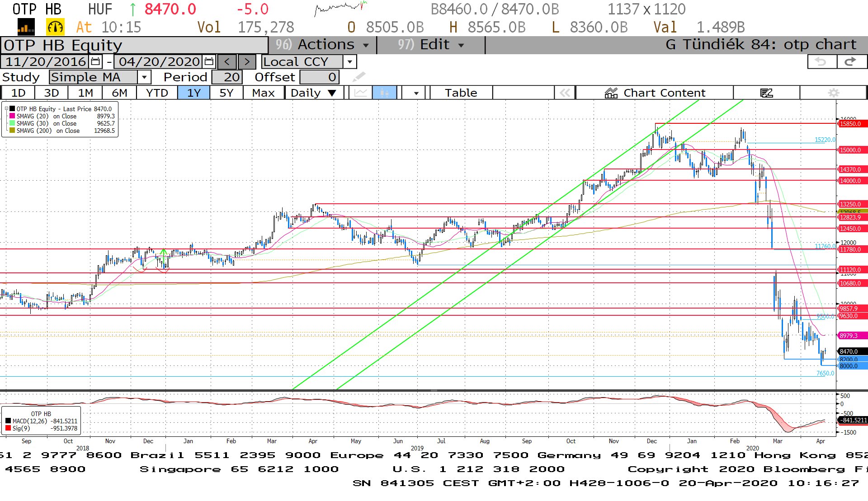The width and height of the screenshot is (868, 501).
Task: Click the 15220.0 horizontal level label
Action: click(x=825, y=140)
